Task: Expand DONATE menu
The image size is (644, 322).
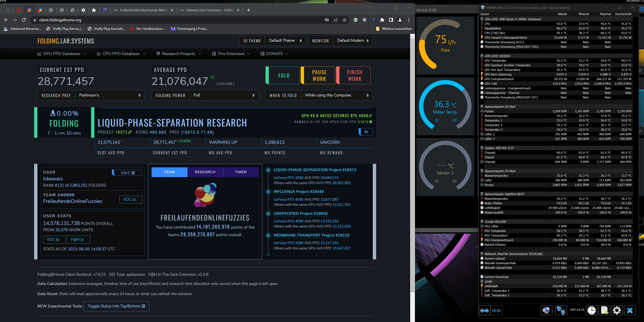Action: 274,54
